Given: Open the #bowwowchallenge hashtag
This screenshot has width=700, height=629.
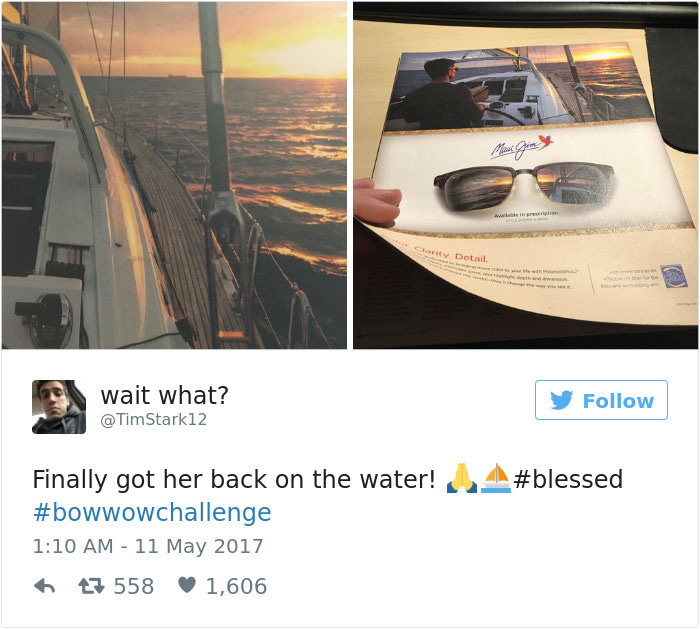Looking at the screenshot, I should tap(152, 512).
